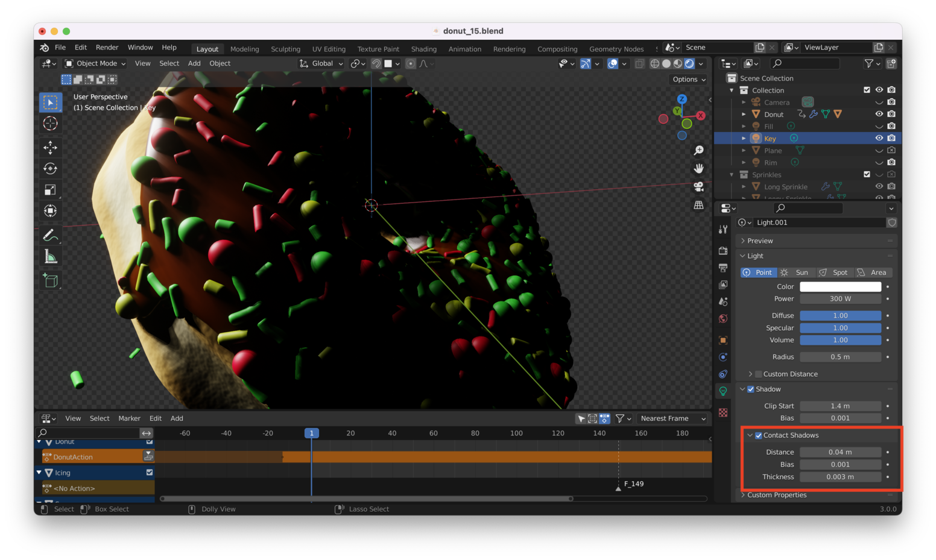
Task: Open the Nearest Frame dropdown
Action: pyautogui.click(x=672, y=418)
